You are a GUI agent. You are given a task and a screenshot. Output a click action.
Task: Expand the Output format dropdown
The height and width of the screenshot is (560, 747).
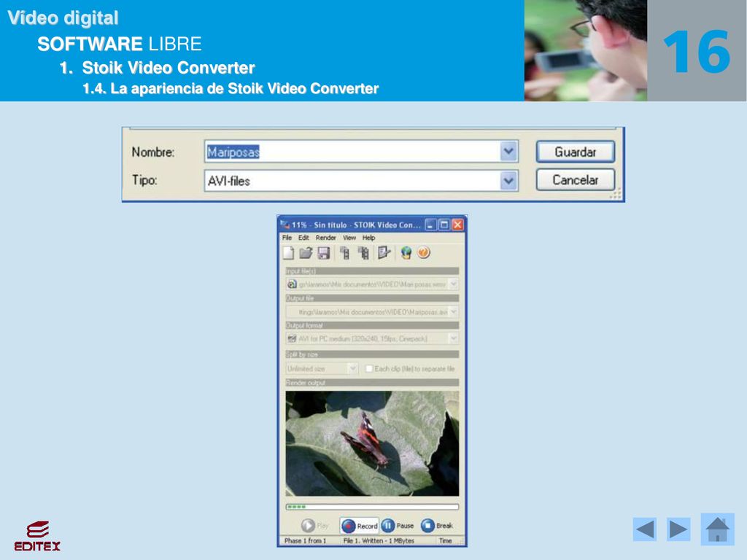coord(453,338)
